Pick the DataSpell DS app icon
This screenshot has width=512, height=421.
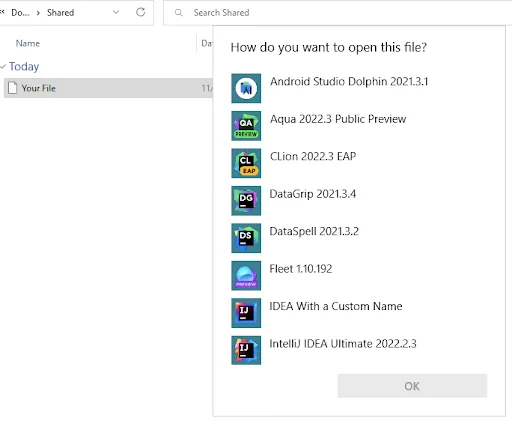click(x=246, y=238)
